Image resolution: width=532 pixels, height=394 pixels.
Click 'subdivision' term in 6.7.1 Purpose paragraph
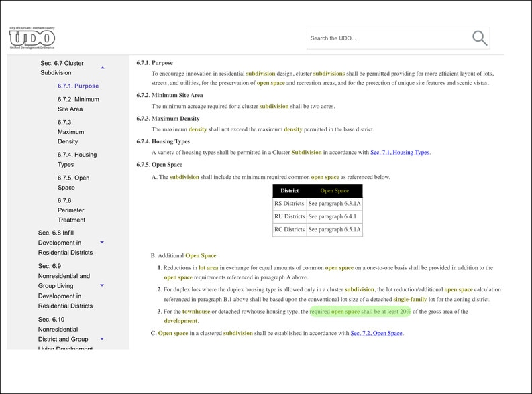[260, 74]
